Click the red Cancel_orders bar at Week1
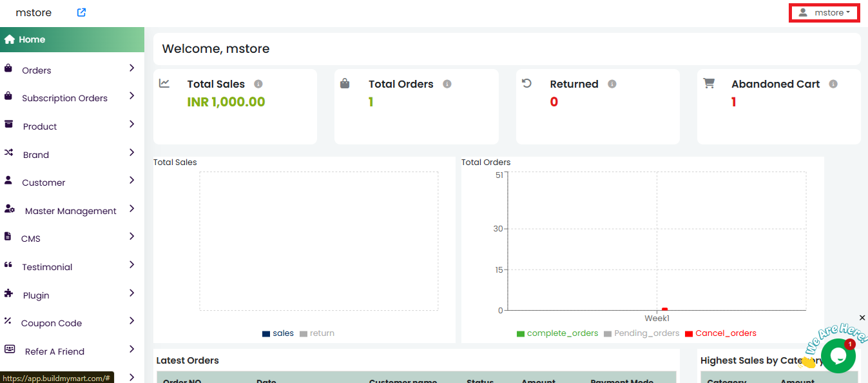 pyautogui.click(x=664, y=309)
